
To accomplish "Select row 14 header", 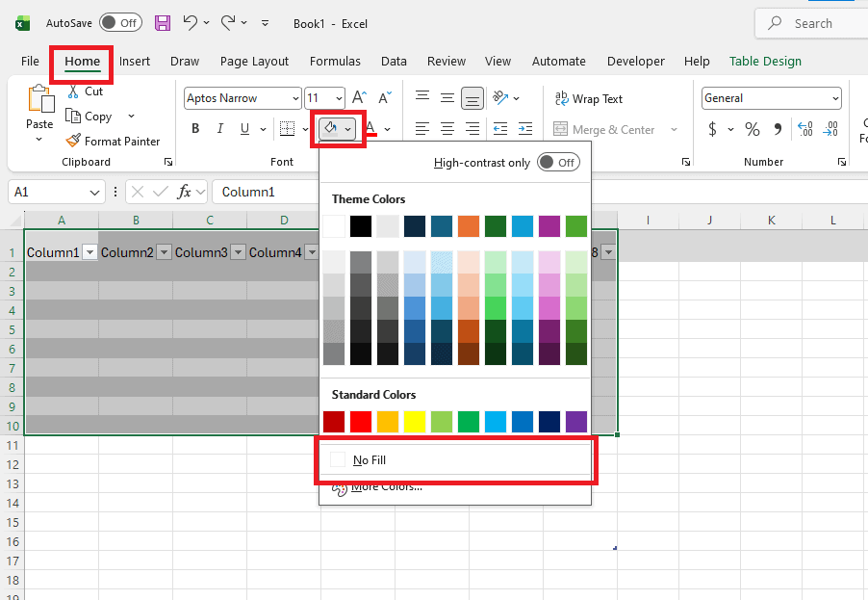I will tap(13, 503).
